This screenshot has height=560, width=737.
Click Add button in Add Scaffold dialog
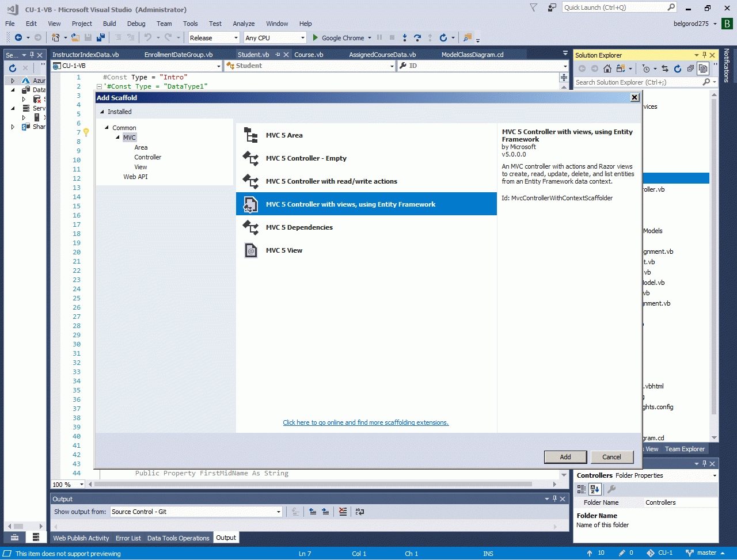click(565, 457)
